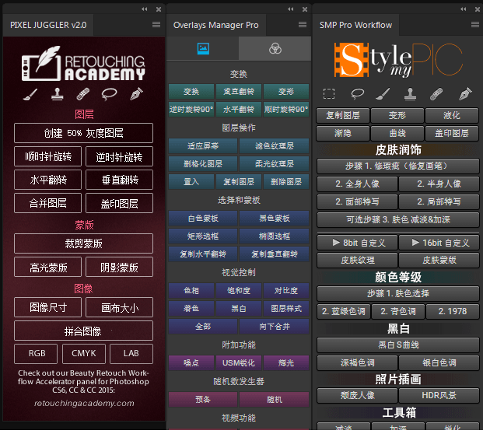This screenshot has height=448, width=483.
Task: Click 随机 randomizer button
Action: pos(274,400)
